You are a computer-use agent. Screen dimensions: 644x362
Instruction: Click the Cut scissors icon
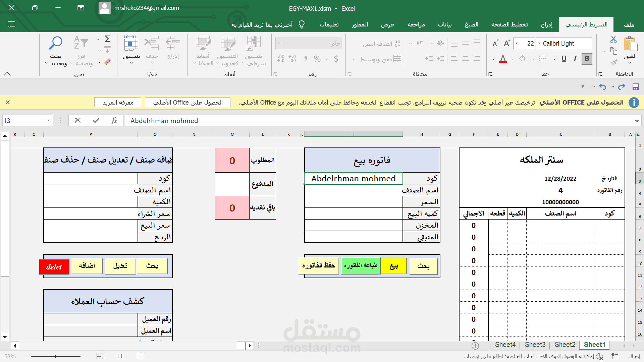pyautogui.click(x=613, y=39)
